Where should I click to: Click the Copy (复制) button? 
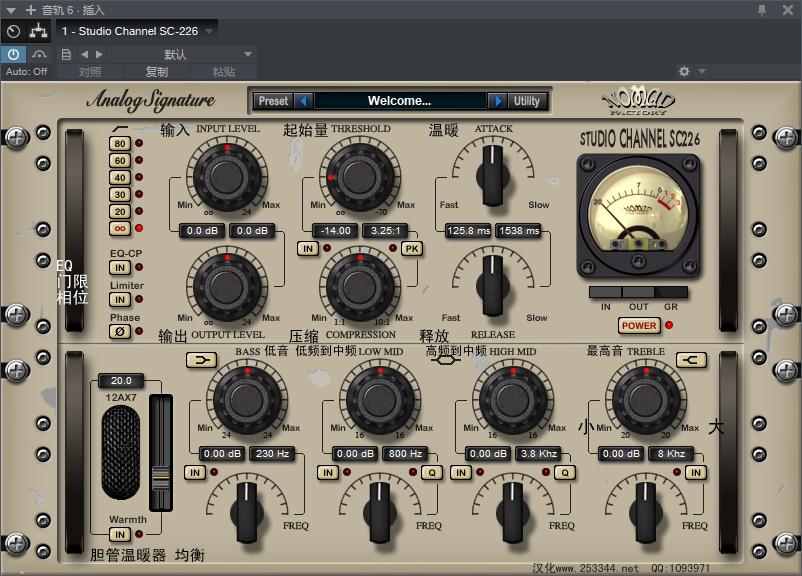tap(157, 72)
